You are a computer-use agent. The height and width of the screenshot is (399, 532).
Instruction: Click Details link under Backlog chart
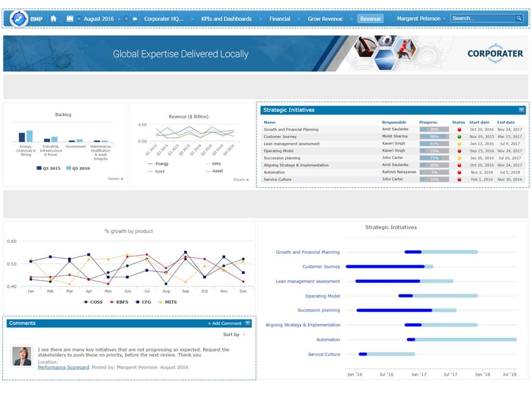tap(115, 179)
